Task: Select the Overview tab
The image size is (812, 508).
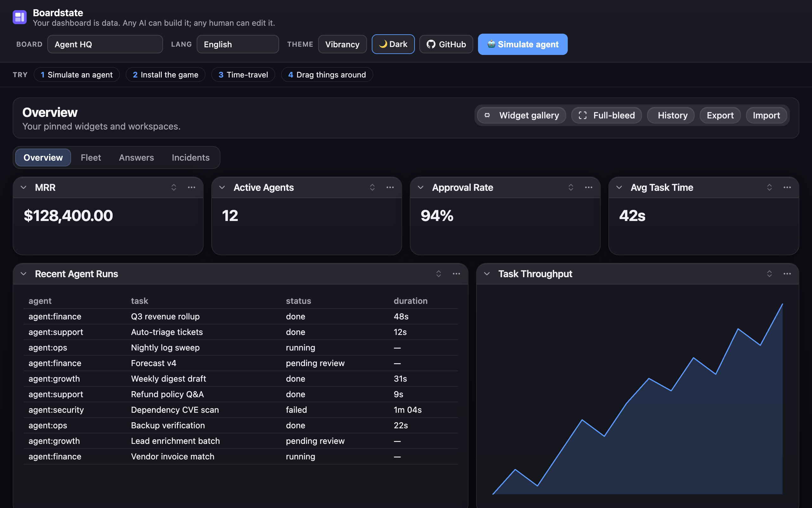Action: coord(43,157)
